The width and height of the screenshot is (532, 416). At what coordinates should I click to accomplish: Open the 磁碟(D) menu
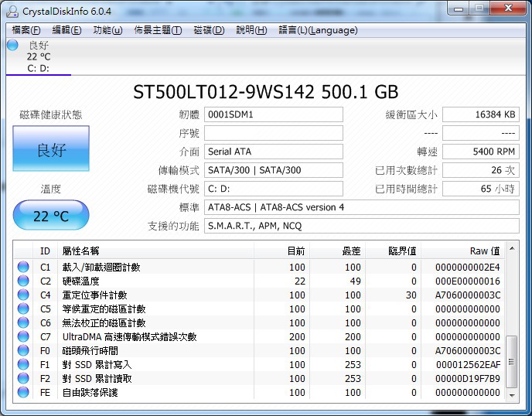[x=209, y=30]
